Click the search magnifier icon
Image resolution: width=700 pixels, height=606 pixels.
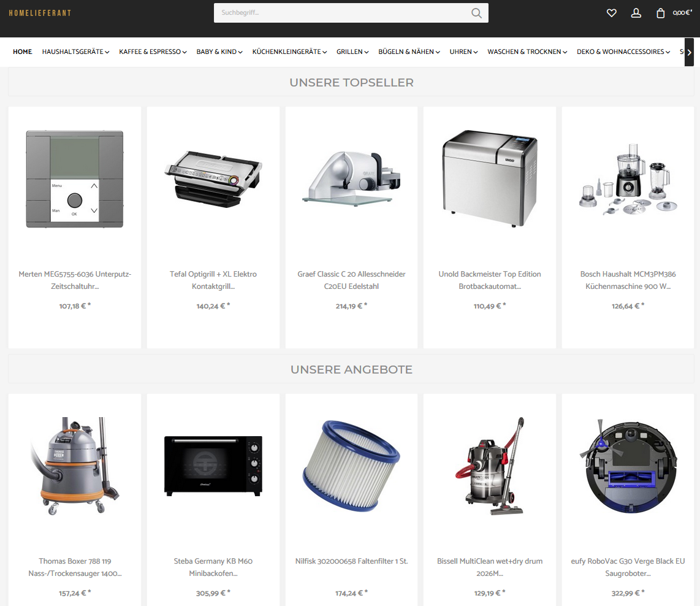click(476, 13)
